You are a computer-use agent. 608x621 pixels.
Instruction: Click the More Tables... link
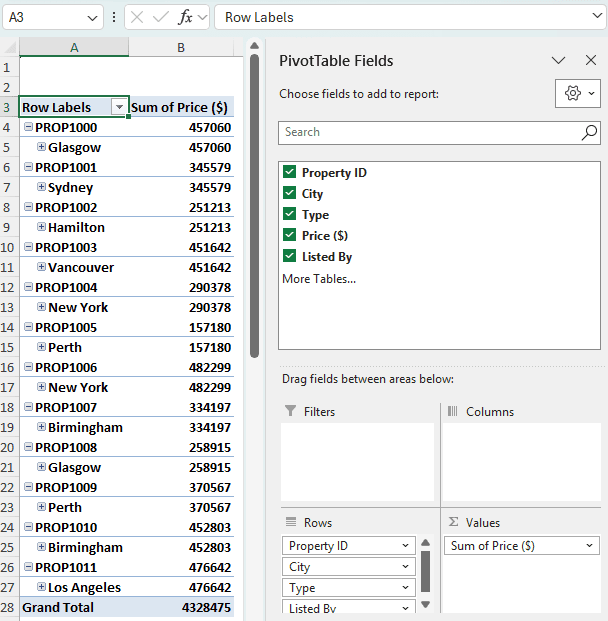click(x=318, y=279)
